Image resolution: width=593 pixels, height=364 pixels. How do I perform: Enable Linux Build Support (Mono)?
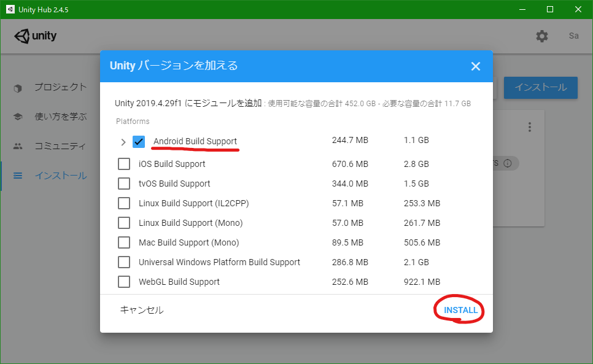(x=124, y=223)
